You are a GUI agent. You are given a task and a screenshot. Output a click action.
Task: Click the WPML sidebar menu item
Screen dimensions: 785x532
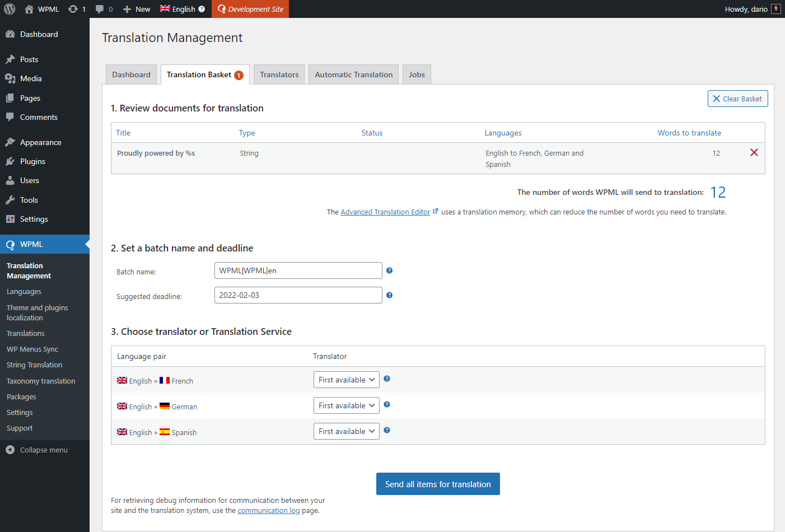coord(45,244)
